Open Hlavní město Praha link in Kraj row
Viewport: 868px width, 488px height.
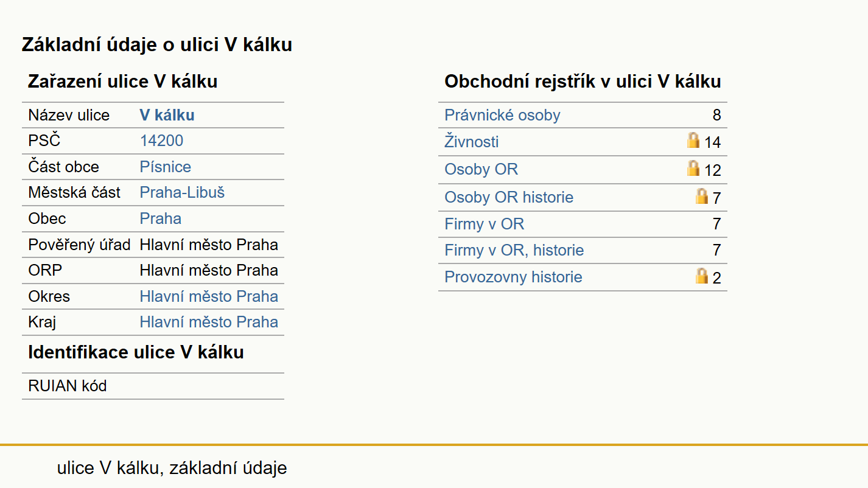209,322
